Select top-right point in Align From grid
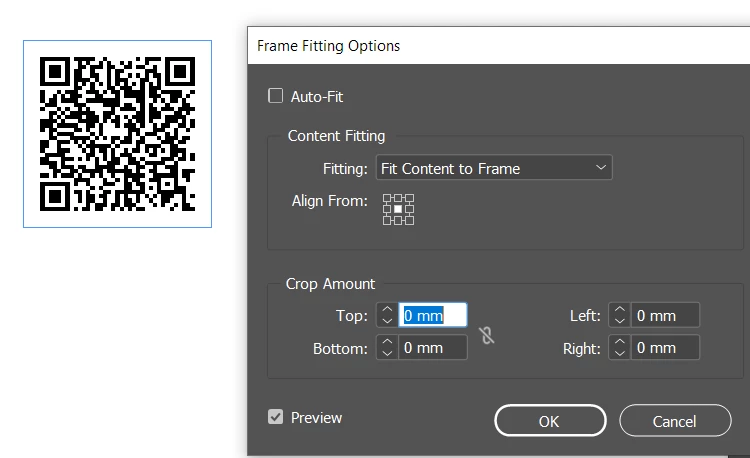Screen dimensions: 750x458 pyautogui.click(x=409, y=198)
